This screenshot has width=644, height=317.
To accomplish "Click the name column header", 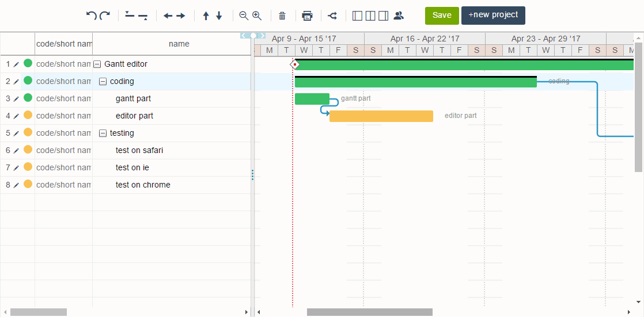I will [172, 44].
